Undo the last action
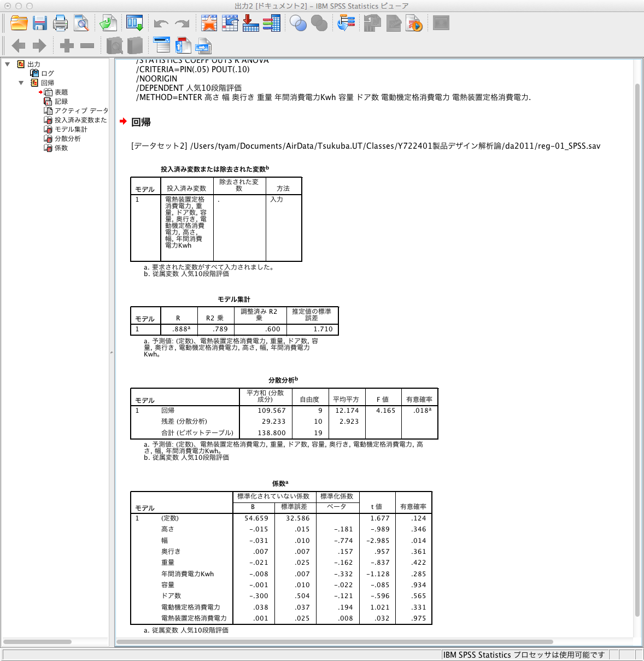This screenshot has width=644, height=661. [161, 24]
